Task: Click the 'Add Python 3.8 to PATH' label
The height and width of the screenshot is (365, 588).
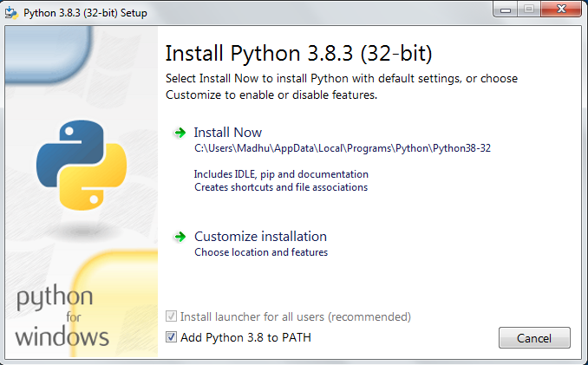Action: coord(245,337)
